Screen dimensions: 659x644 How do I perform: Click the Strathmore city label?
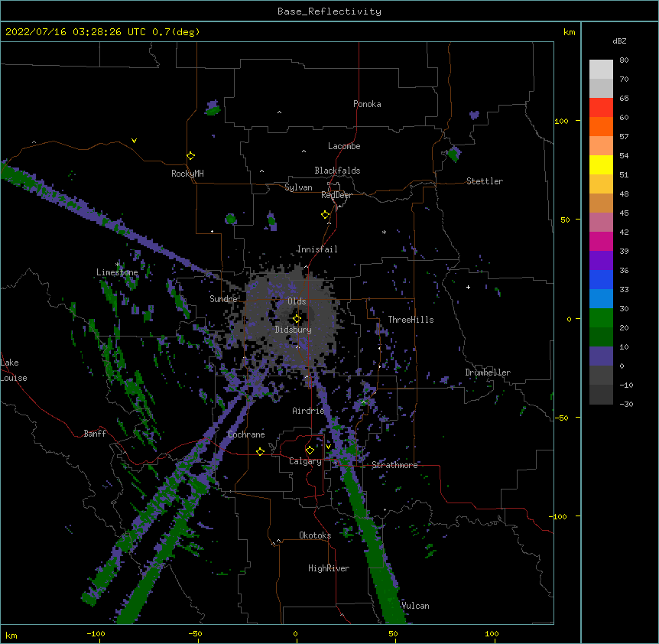(x=394, y=465)
